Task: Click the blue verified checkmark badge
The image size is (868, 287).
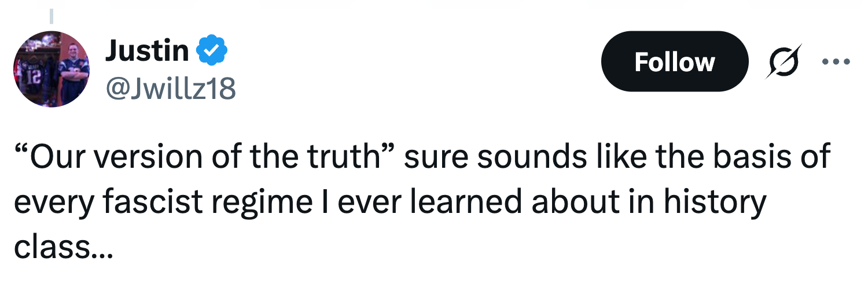Action: coord(212,52)
